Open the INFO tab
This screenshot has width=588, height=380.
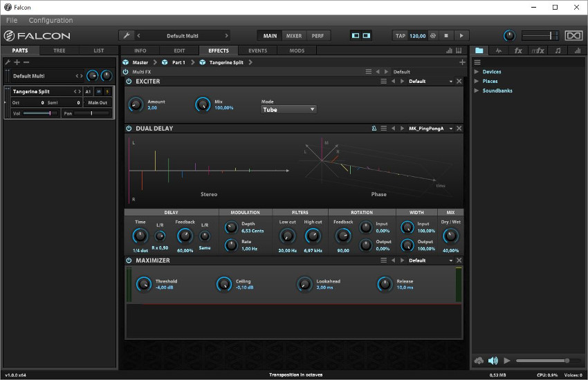pos(140,50)
